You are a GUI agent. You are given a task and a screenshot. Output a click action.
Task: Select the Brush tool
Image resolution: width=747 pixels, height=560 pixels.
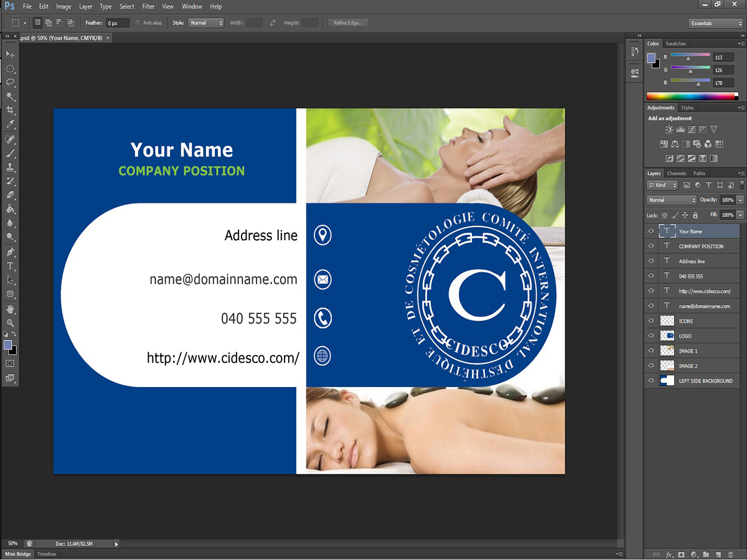pos(10,153)
